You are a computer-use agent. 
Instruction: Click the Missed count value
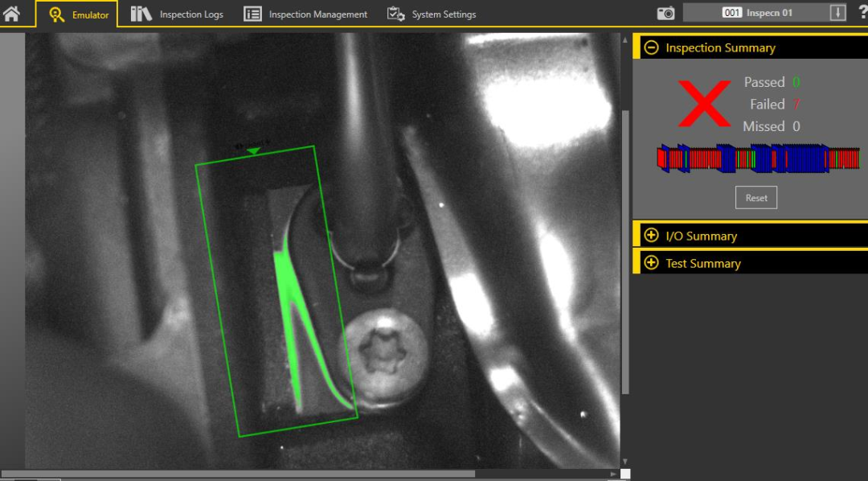[x=796, y=126]
